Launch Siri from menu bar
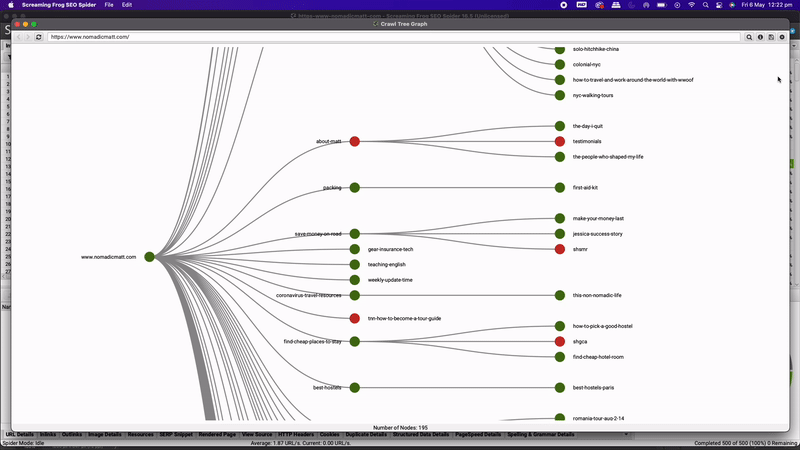Screen dimensions: 800x450 tap(732, 5)
